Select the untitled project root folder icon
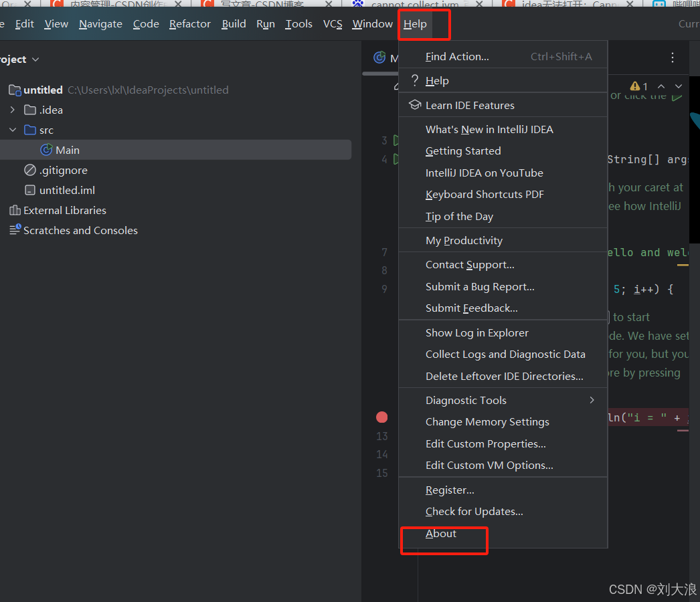Image resolution: width=700 pixels, height=602 pixels. click(x=15, y=90)
